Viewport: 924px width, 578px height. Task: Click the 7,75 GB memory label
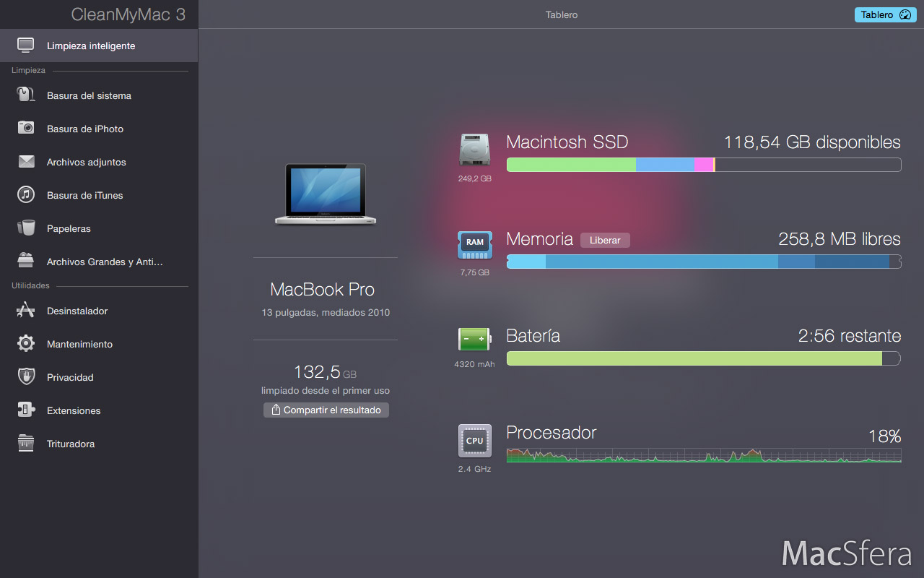click(474, 273)
